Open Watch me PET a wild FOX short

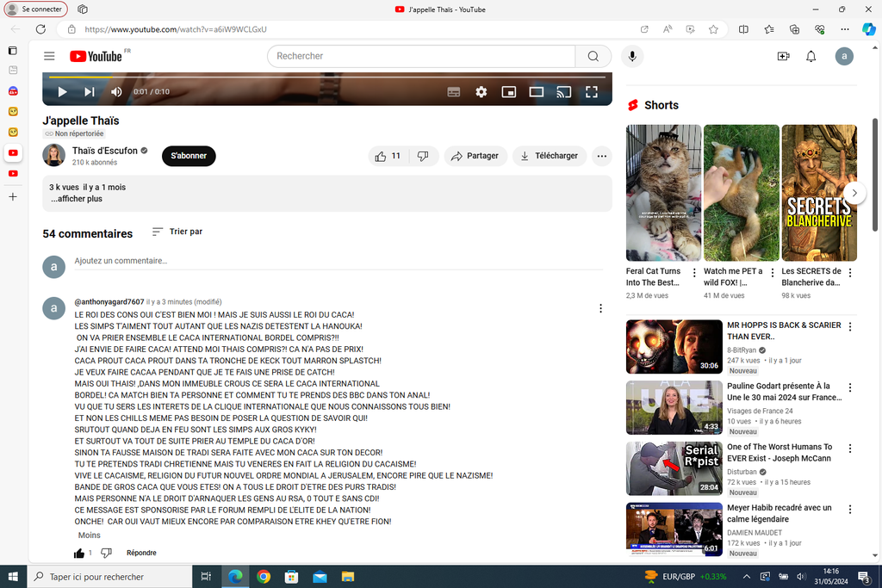742,193
